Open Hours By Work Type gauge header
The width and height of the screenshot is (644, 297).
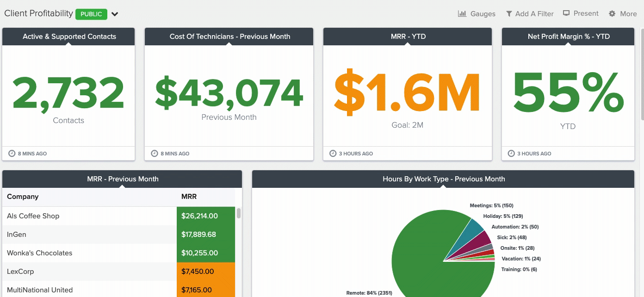tap(443, 179)
